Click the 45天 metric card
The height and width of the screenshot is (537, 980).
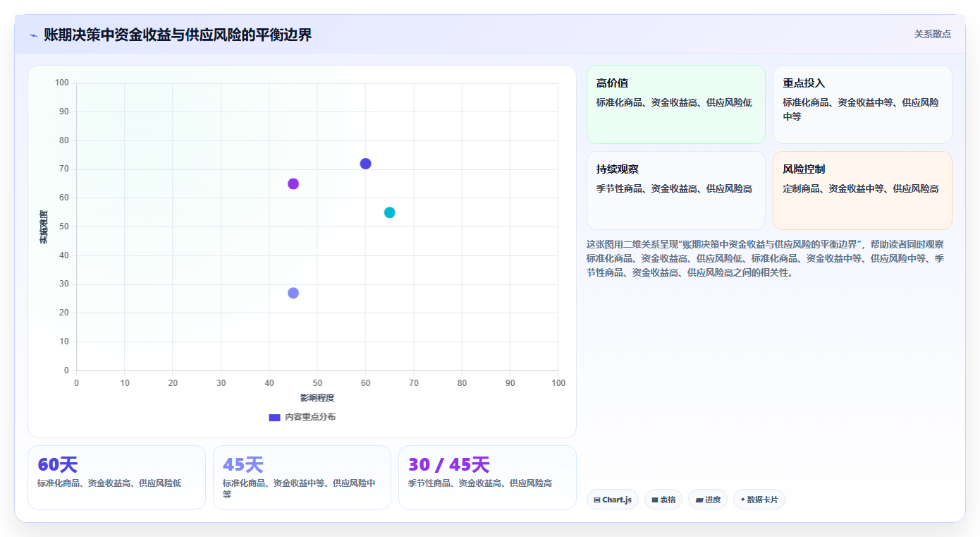coord(302,477)
